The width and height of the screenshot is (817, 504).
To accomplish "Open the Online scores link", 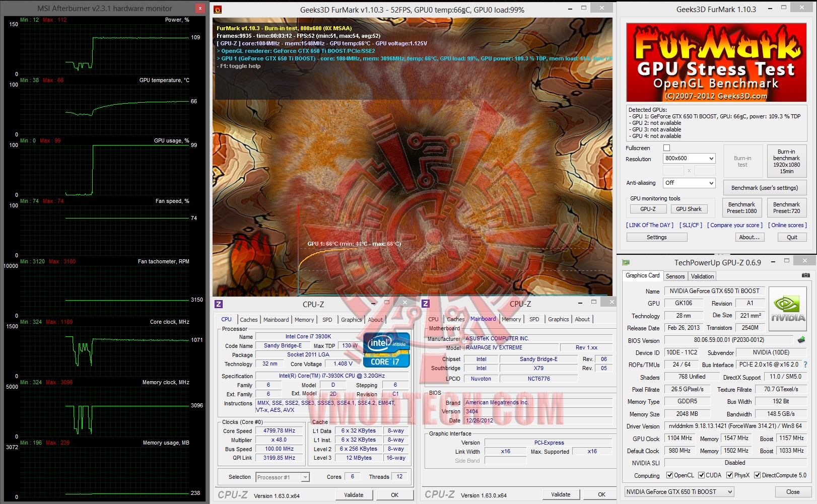I will point(787,225).
